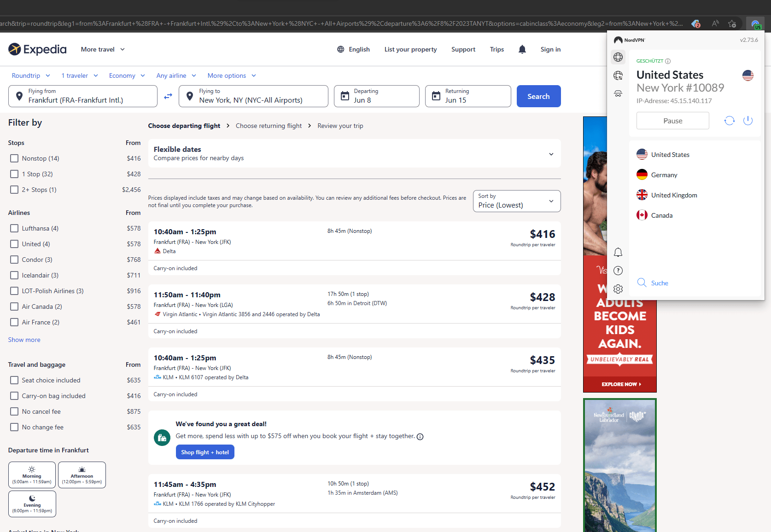Check Seat choice included filter
Viewport: 771px width, 532px height.
tap(14, 380)
